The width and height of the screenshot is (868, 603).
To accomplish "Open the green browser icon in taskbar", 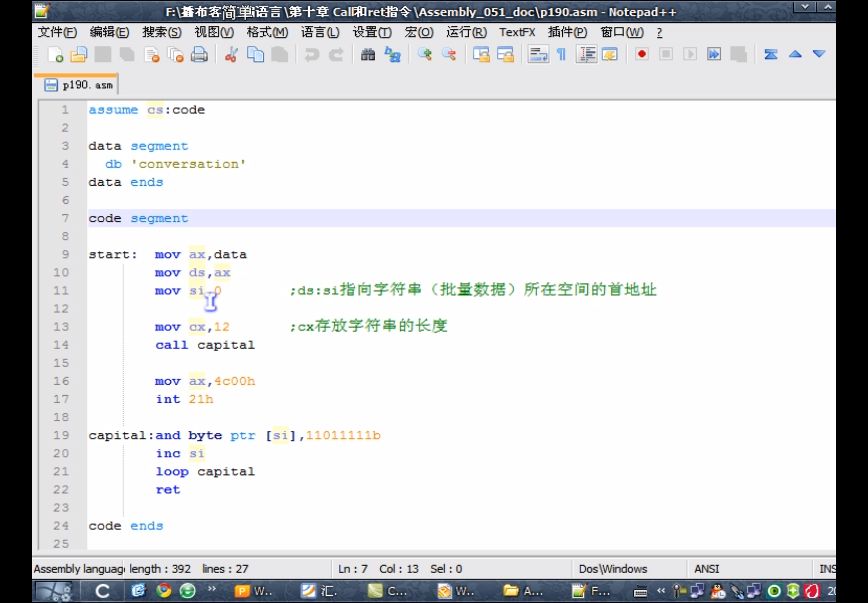I will pos(187,590).
